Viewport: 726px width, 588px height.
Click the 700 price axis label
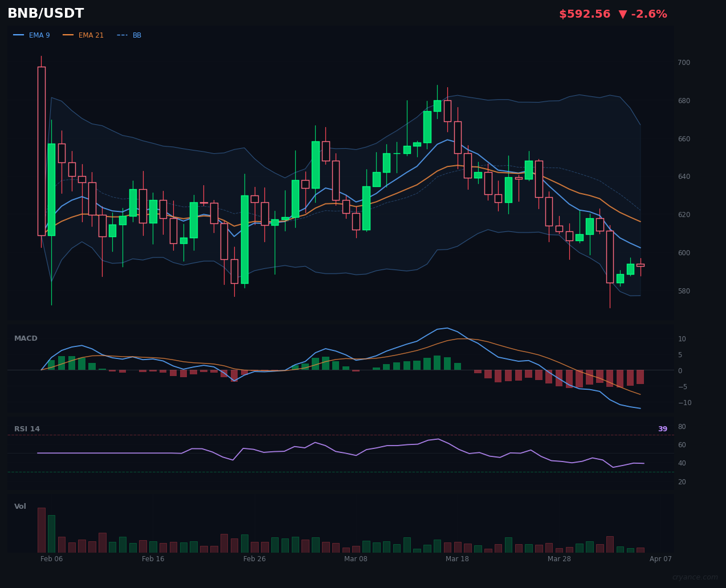(683, 63)
